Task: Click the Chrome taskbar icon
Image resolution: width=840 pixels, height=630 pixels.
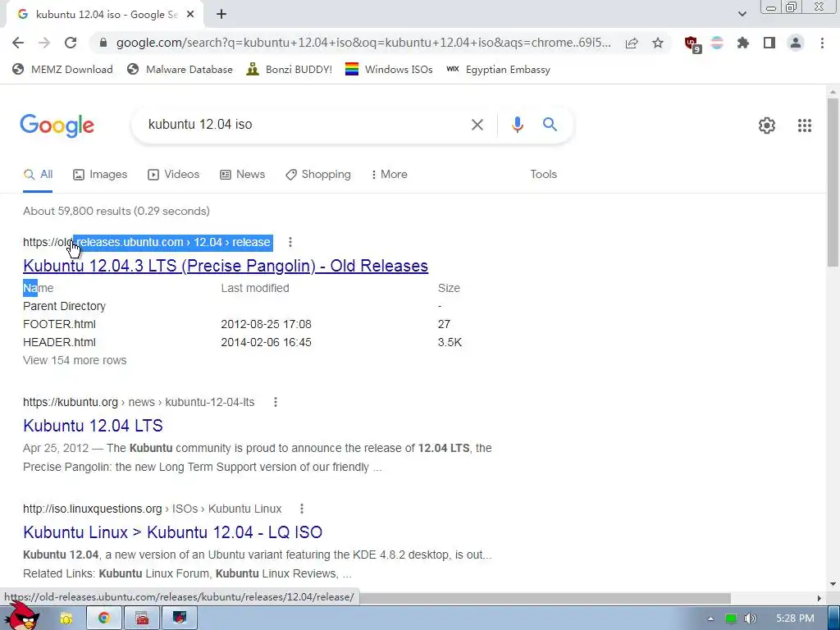Action: (x=104, y=619)
